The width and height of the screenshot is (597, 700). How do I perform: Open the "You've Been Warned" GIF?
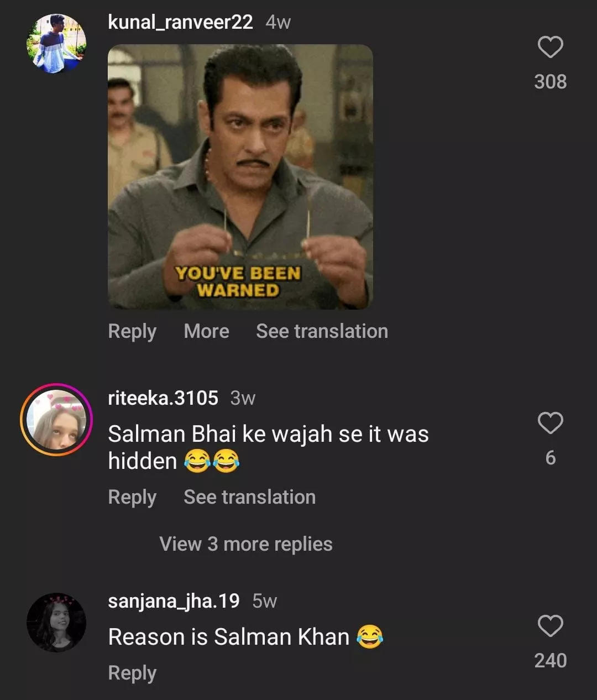(x=240, y=176)
